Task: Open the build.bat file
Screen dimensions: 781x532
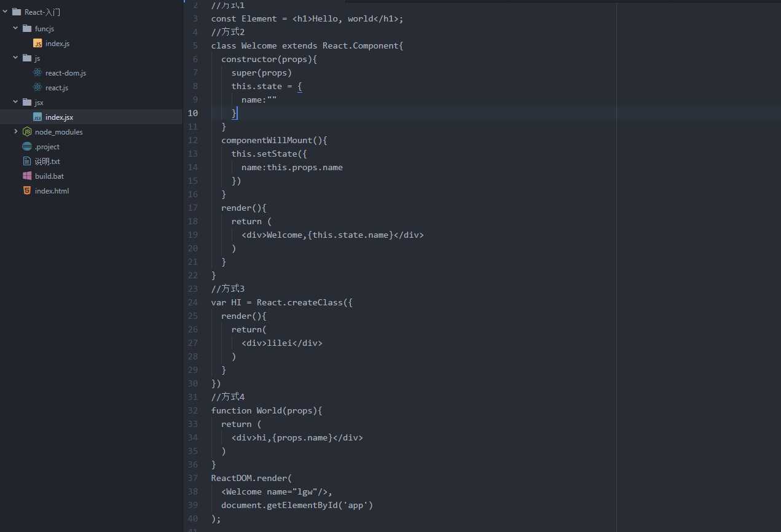Action: tap(49, 176)
